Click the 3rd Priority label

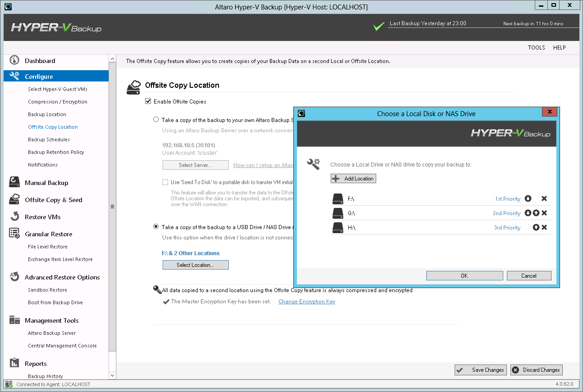click(x=507, y=228)
